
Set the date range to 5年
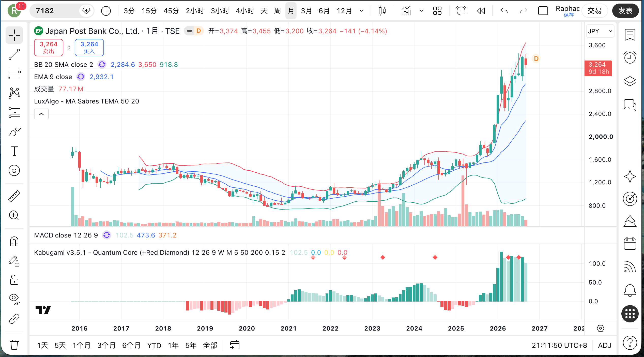tap(191, 345)
